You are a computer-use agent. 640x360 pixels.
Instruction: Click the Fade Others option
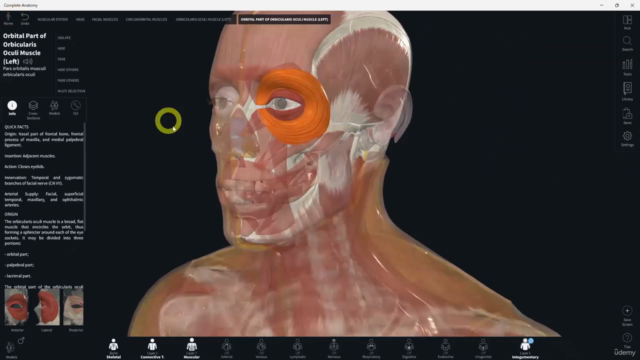click(x=68, y=80)
